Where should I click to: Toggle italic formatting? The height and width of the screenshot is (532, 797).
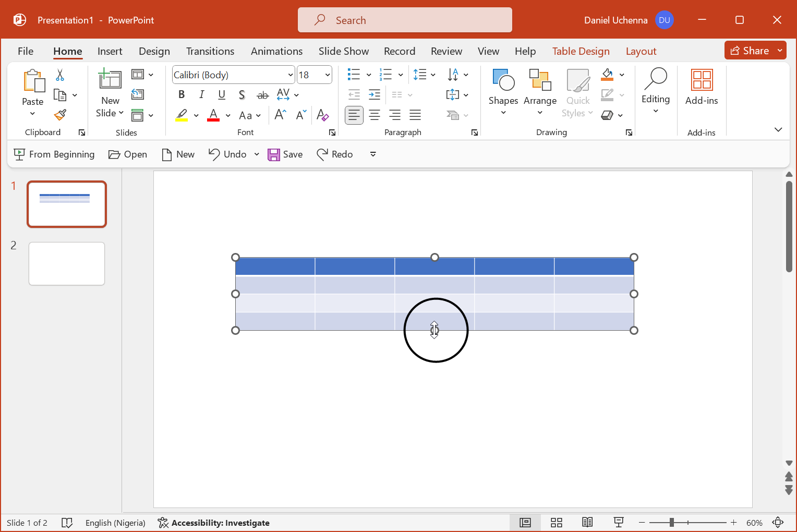(201, 94)
